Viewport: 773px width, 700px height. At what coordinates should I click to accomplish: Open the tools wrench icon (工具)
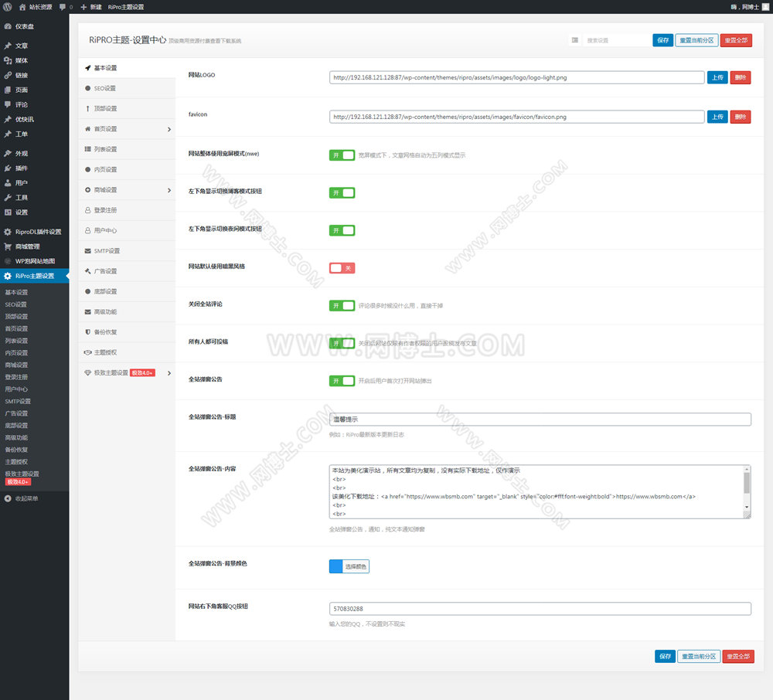coord(8,198)
